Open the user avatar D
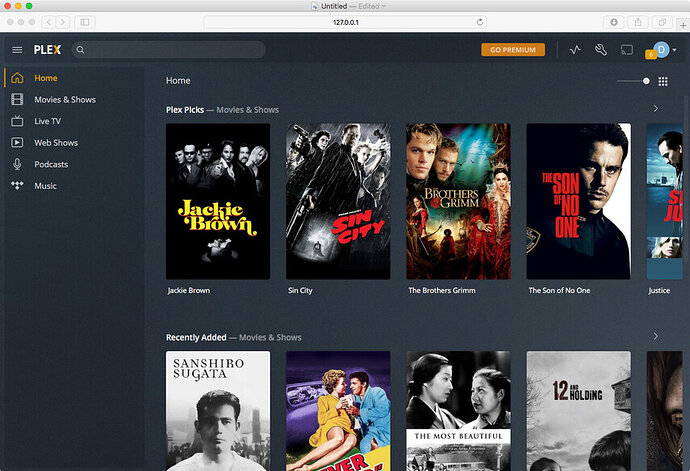 [x=661, y=49]
